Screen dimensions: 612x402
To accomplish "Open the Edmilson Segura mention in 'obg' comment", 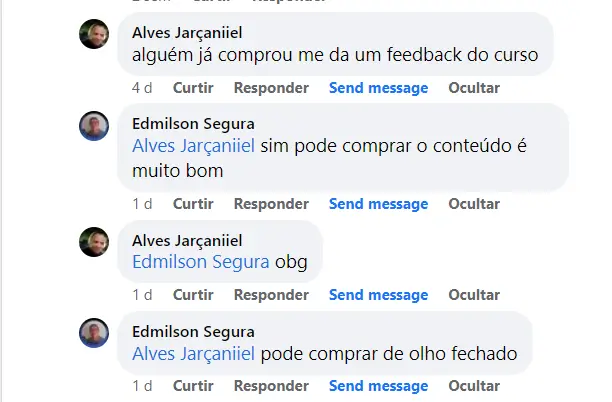I will (201, 263).
